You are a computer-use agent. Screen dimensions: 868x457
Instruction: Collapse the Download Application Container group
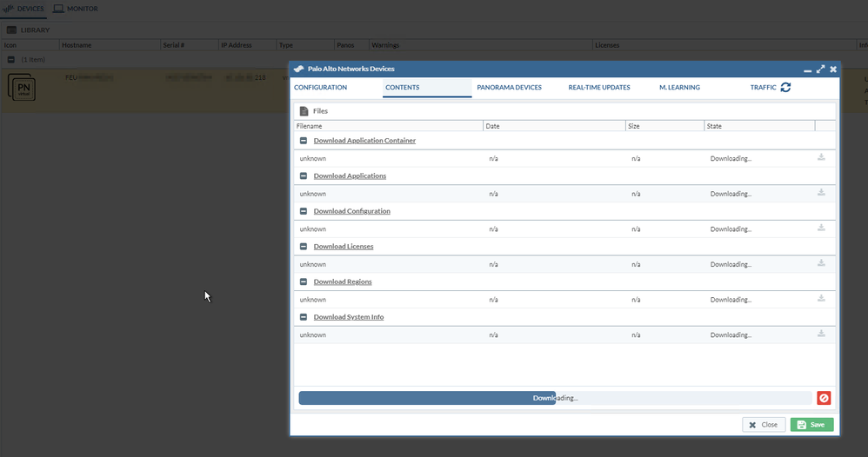(x=304, y=141)
